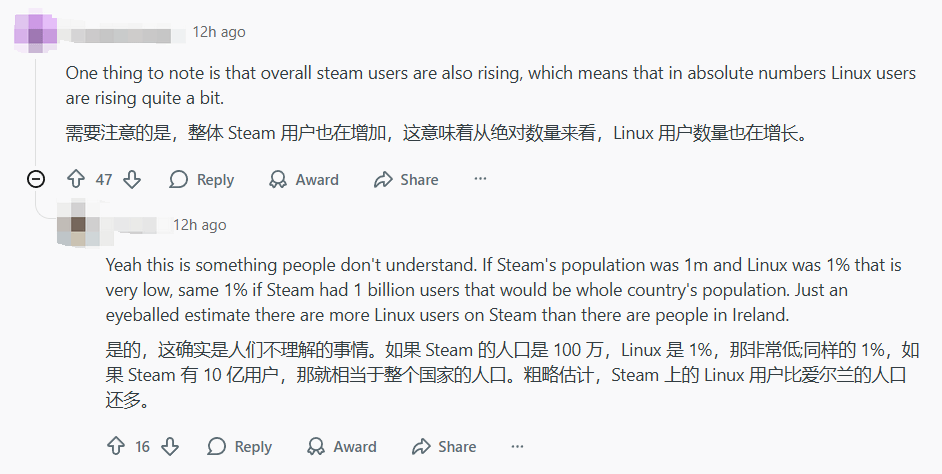This screenshot has height=474, width=942.
Task: Open the top commenter's blurred username
Action: pyautogui.click(x=120, y=33)
